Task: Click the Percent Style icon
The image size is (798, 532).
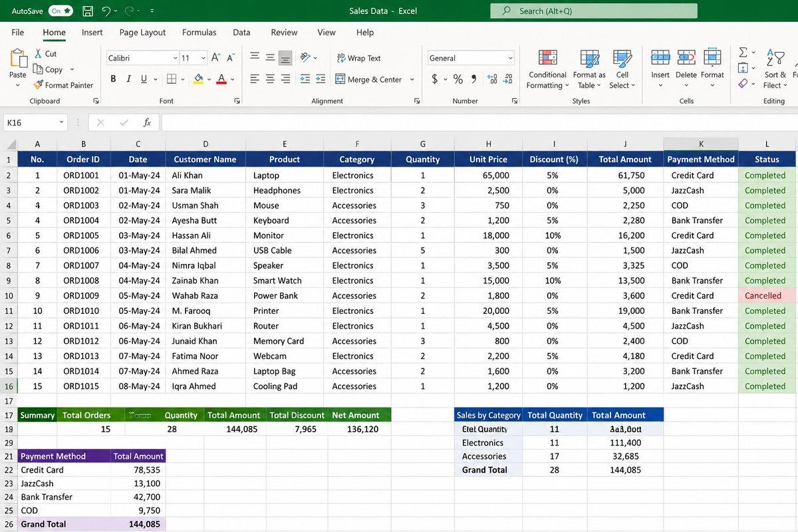Action: (458, 79)
